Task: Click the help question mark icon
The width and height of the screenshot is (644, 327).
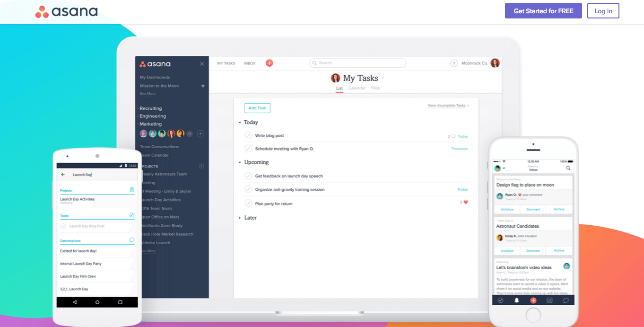Action: (x=454, y=63)
